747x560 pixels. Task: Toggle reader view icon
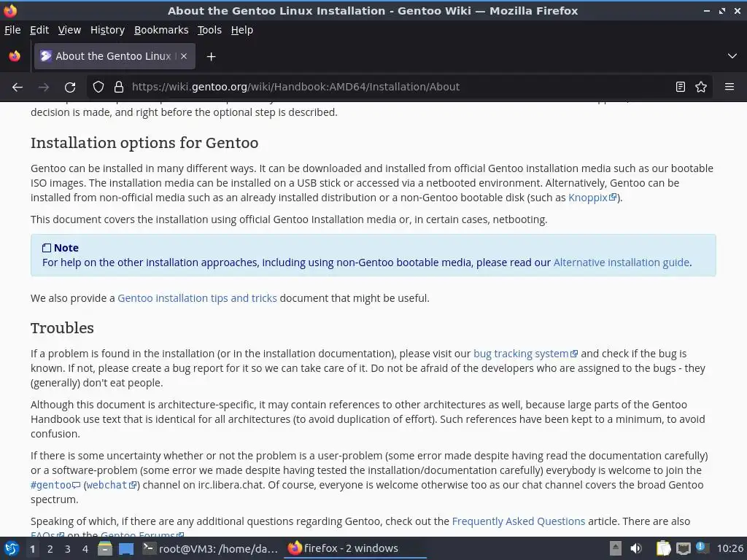(681, 87)
